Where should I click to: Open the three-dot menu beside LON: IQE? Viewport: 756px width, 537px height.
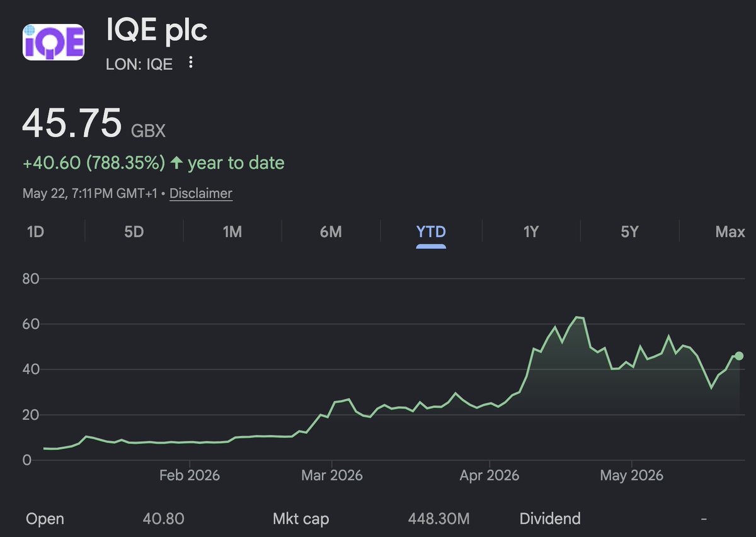click(x=192, y=63)
